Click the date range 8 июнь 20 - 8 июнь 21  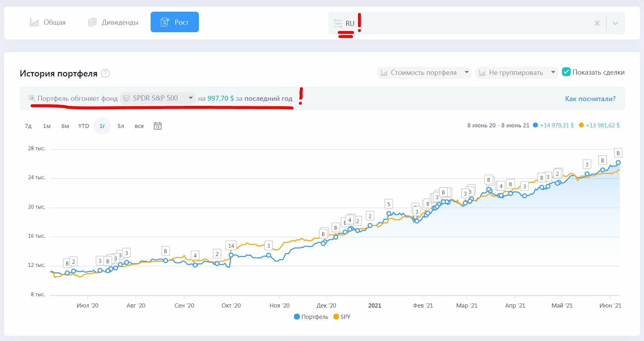coord(498,125)
